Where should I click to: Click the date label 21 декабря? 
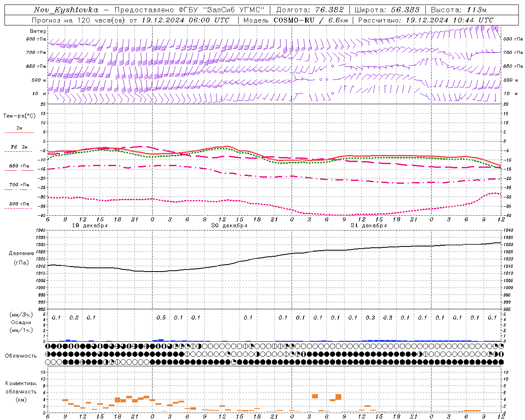(369, 226)
